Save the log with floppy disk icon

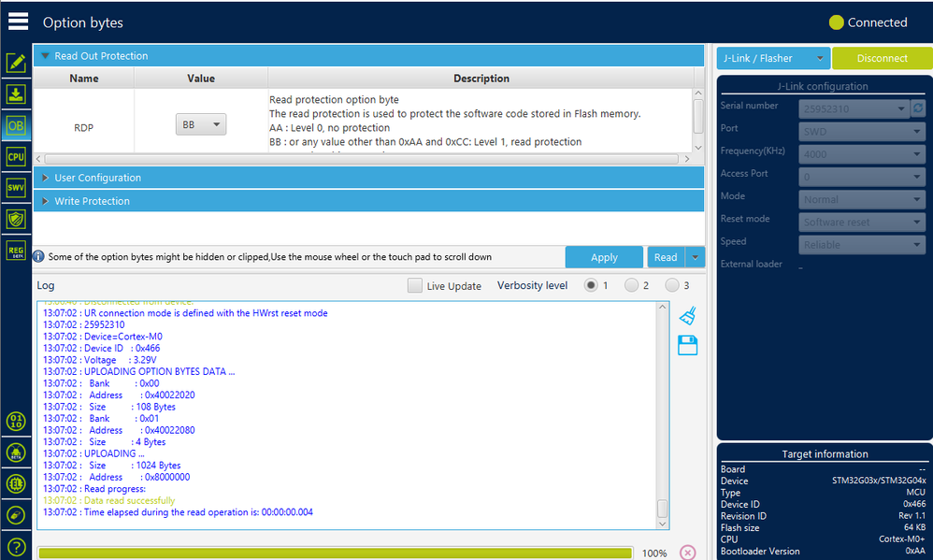tap(687, 345)
